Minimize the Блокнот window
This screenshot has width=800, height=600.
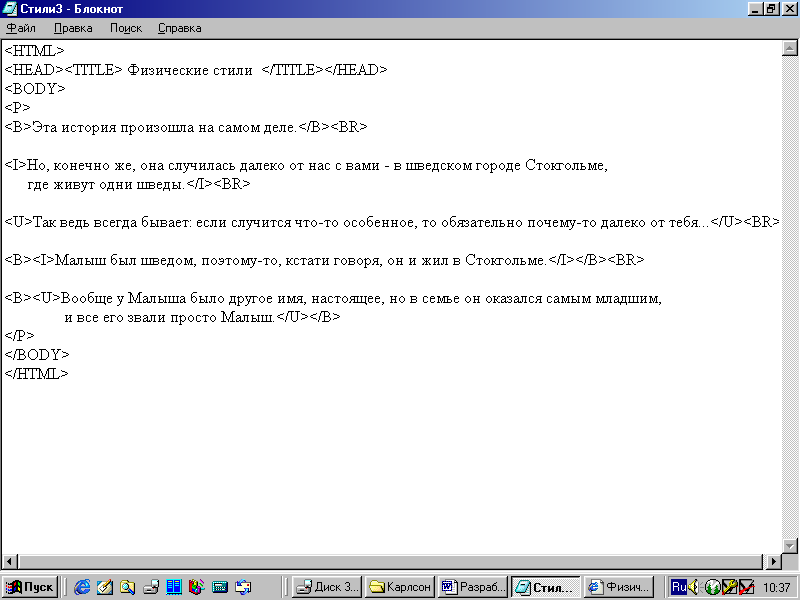[756, 9]
